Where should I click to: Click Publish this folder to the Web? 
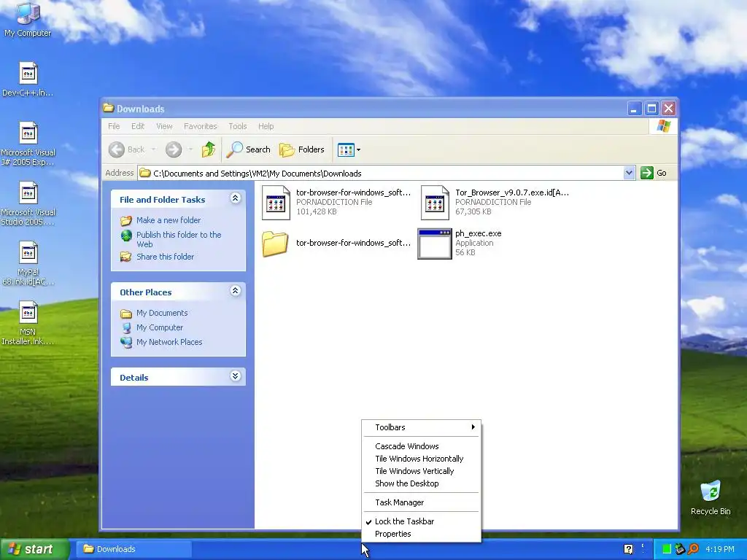pyautogui.click(x=179, y=239)
